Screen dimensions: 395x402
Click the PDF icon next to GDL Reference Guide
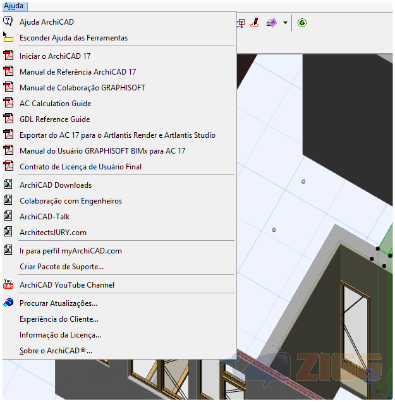tap(8, 119)
